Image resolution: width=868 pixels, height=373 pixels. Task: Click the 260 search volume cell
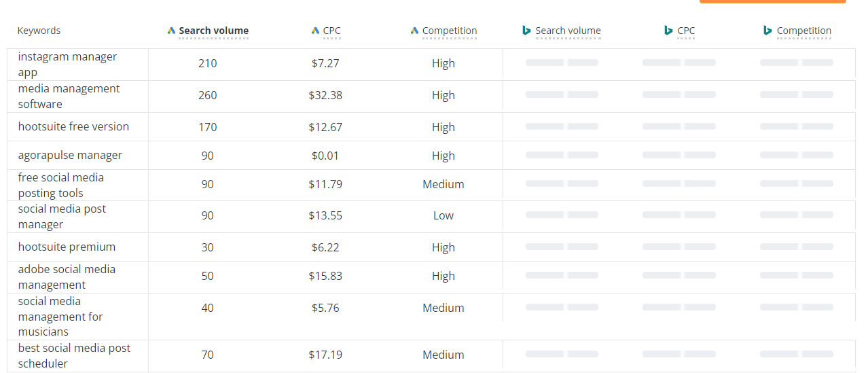coord(207,96)
